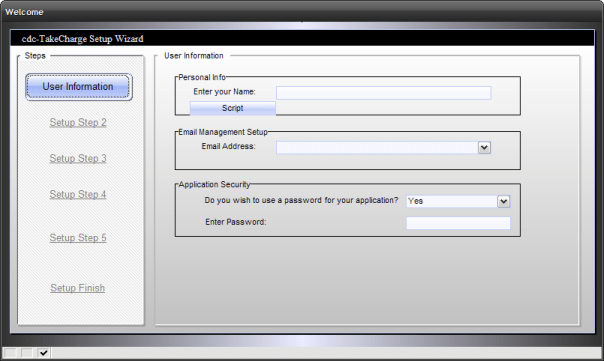The image size is (604, 361).
Task: Go to Setup Step 2
Action: pos(78,123)
